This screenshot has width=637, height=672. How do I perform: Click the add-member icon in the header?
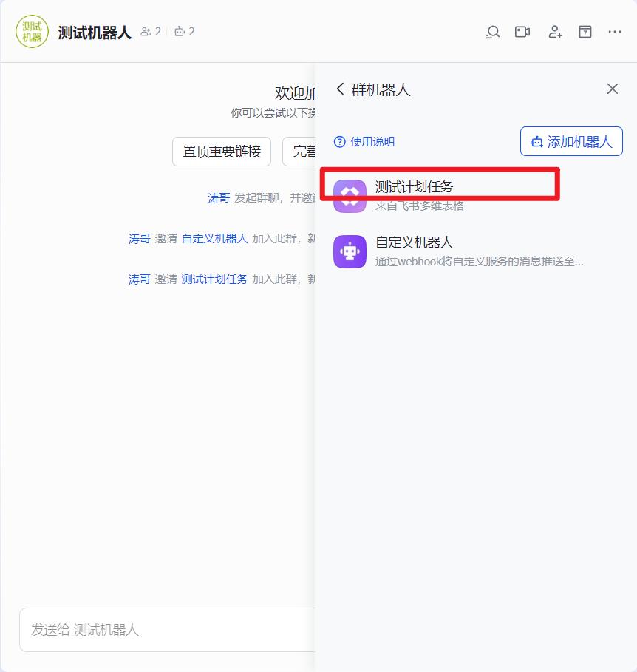click(x=555, y=32)
